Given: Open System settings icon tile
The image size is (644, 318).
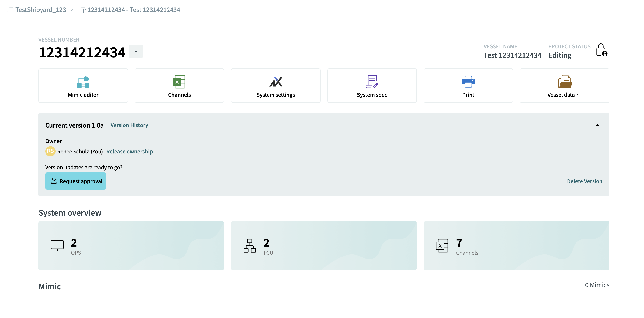Looking at the screenshot, I should tap(275, 82).
